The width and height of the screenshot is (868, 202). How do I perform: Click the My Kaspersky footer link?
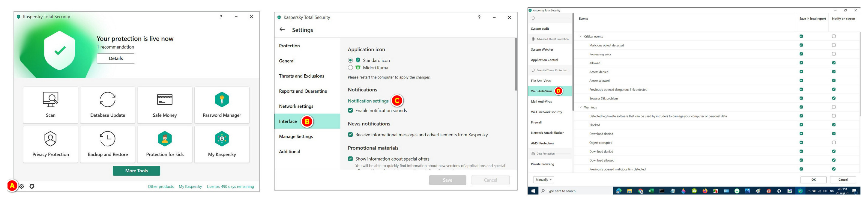click(190, 186)
